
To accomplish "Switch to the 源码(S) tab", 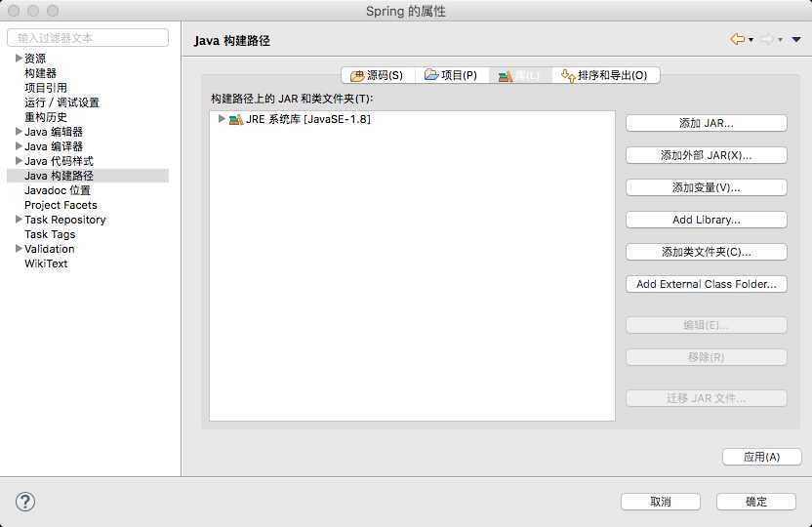I will coord(377,75).
